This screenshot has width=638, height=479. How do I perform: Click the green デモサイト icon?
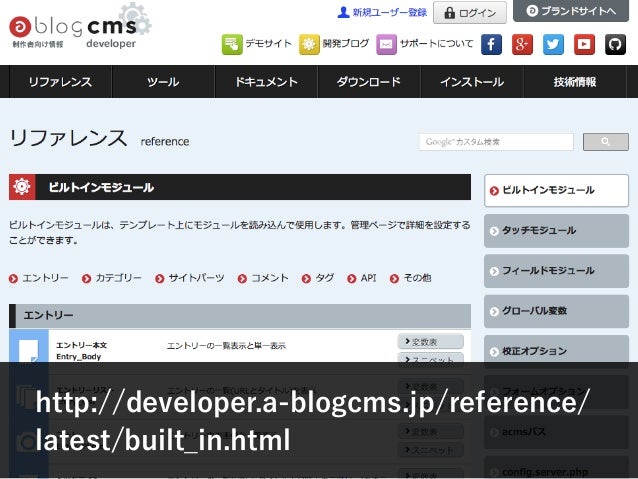232,44
